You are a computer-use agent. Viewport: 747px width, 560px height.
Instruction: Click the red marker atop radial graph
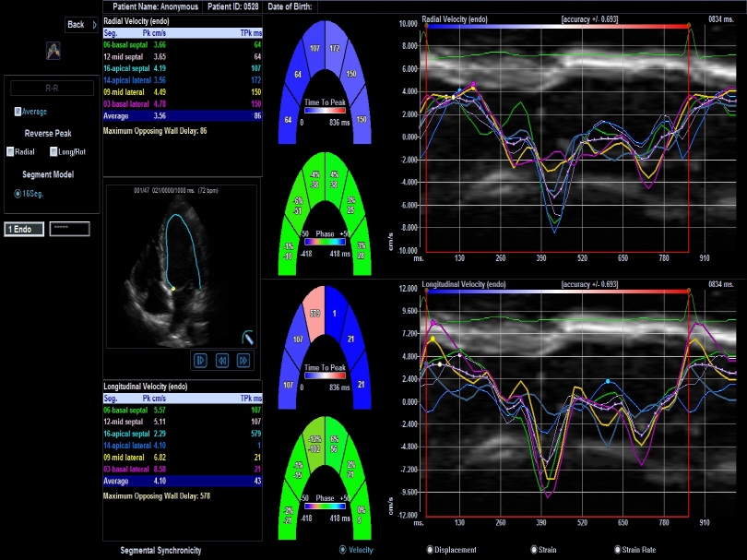pyautogui.click(x=688, y=26)
